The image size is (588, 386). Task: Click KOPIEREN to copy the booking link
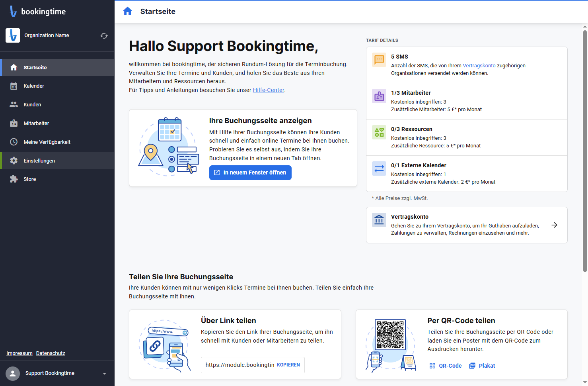(x=288, y=365)
